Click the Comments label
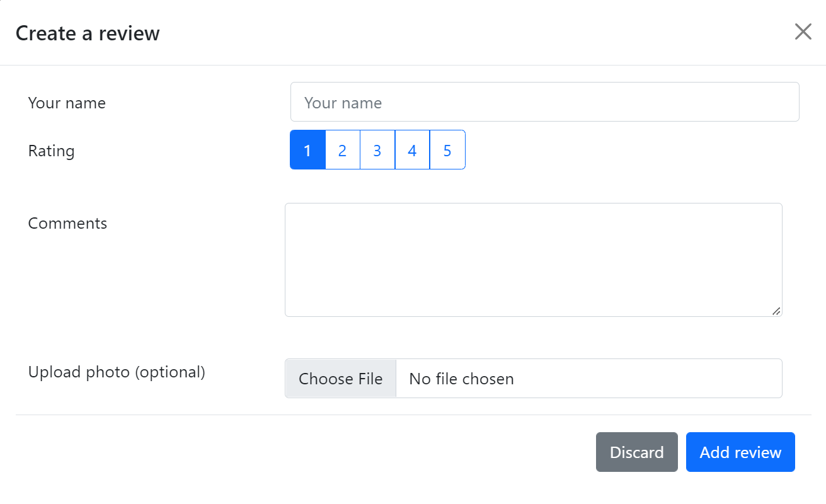This screenshot has height=504, width=826. pyautogui.click(x=67, y=224)
